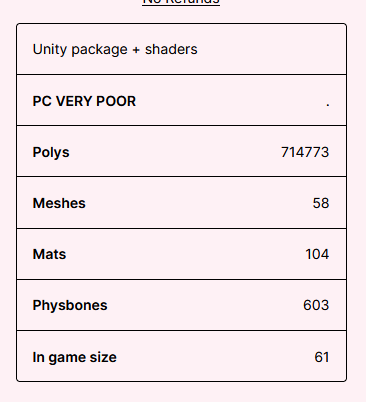Image resolution: width=366 pixels, height=402 pixels.
Task: Click the In game size label
Action: [x=75, y=358]
